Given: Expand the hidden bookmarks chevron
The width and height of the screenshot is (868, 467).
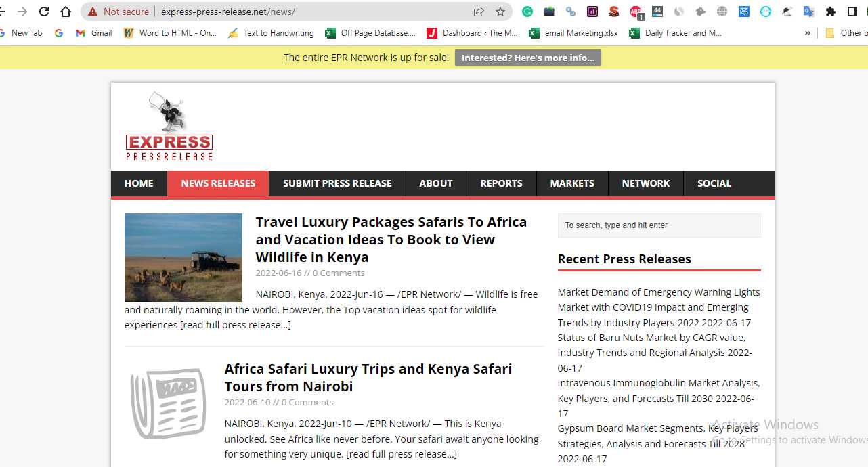Looking at the screenshot, I should click(807, 32).
